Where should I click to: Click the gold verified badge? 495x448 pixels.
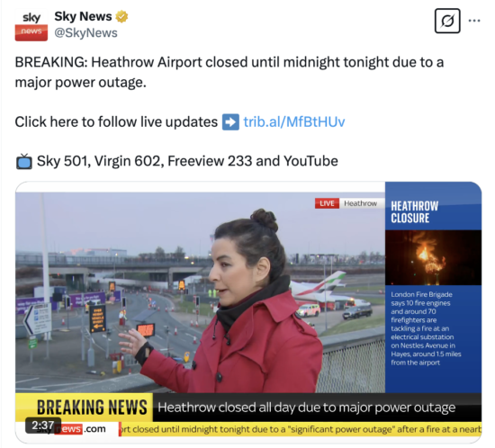[121, 16]
